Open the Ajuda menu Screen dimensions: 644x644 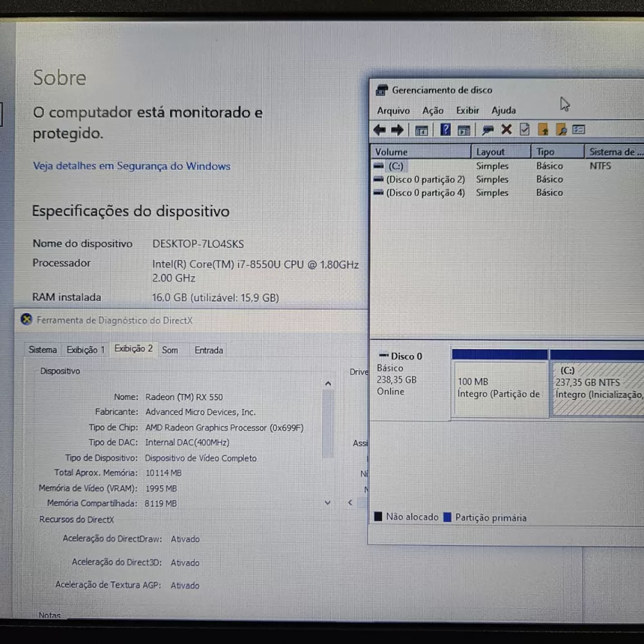pos(504,111)
